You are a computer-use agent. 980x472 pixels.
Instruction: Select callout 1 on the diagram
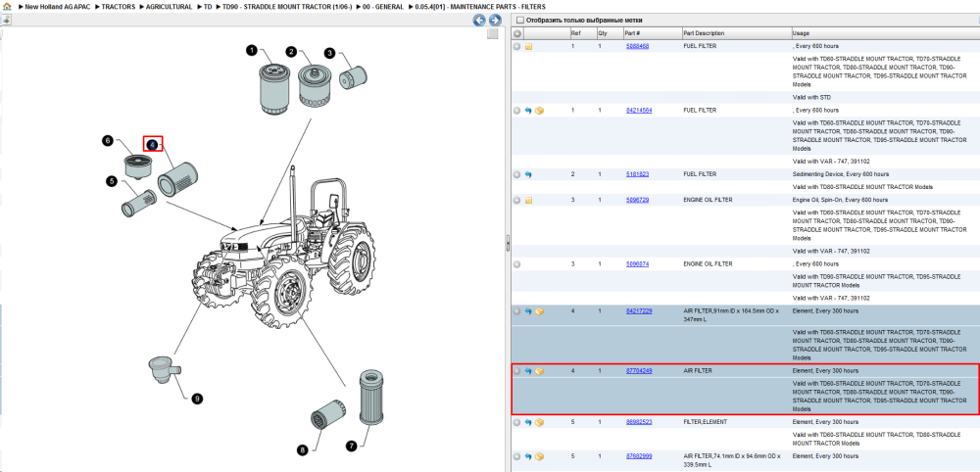pyautogui.click(x=251, y=50)
